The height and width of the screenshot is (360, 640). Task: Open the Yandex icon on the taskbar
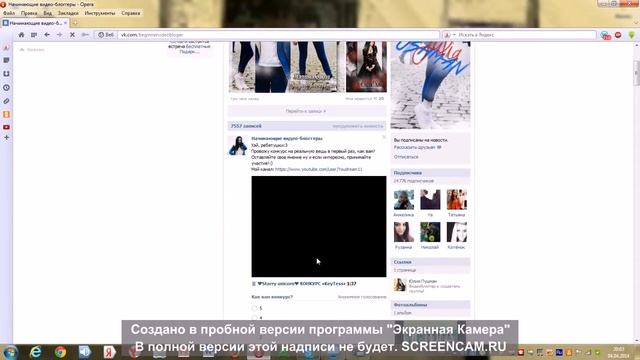[109, 352]
